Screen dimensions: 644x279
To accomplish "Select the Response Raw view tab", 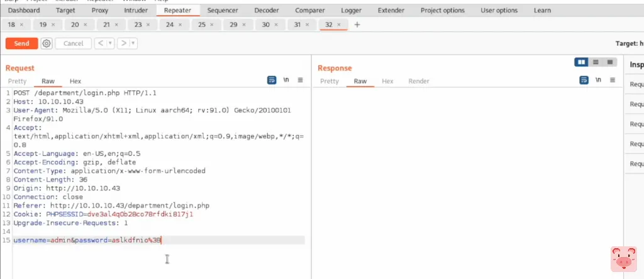I will (360, 81).
